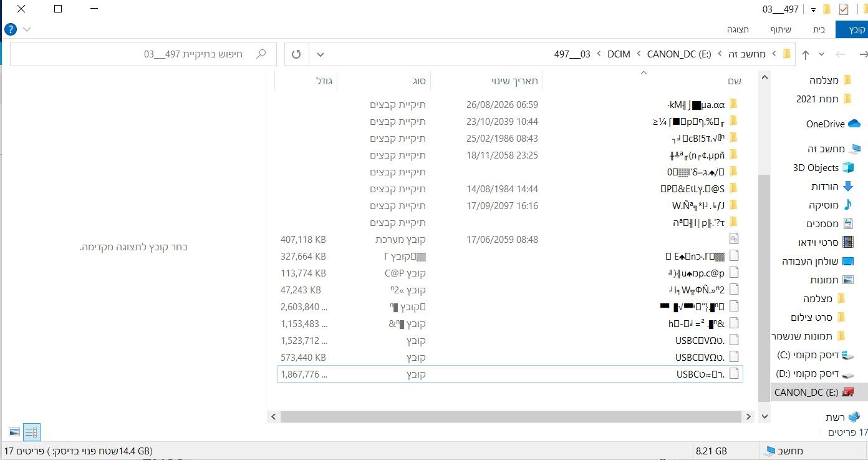Click the horizontal scrollbar right arrow
868x460 pixels.
[748, 416]
